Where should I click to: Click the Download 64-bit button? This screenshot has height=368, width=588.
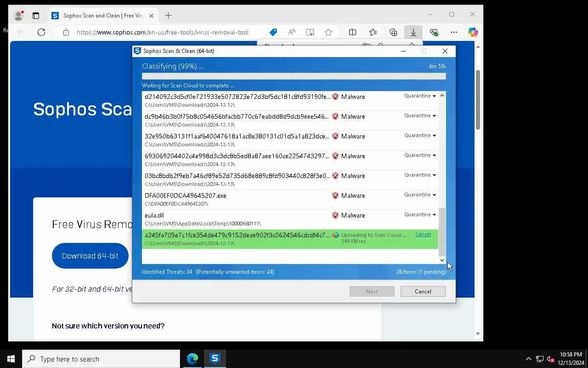90,256
